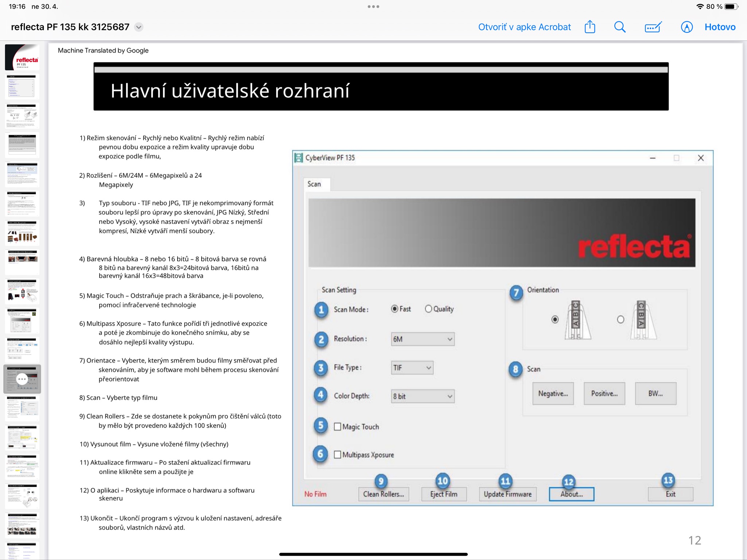The height and width of the screenshot is (560, 747).
Task: Click the Exit button in CyberView
Action: [x=670, y=494]
